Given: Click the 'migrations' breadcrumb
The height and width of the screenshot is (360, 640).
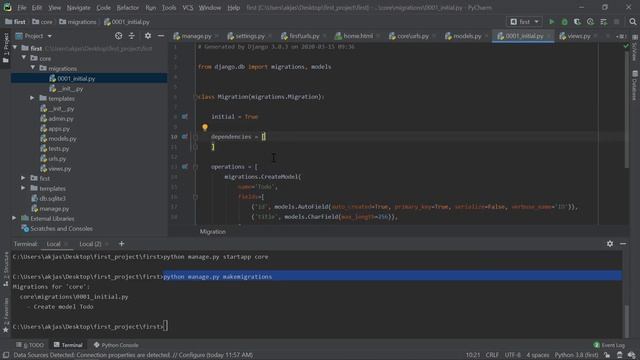Looking at the screenshot, I should [x=78, y=22].
